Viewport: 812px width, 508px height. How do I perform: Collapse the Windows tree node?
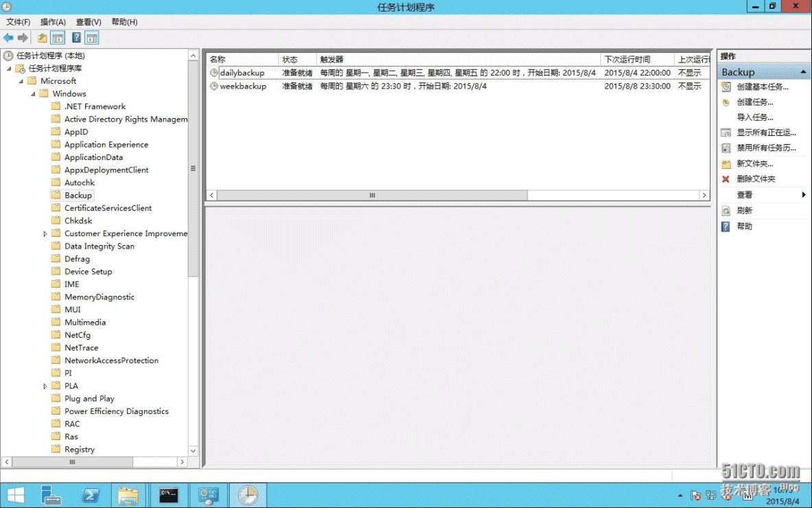33,94
